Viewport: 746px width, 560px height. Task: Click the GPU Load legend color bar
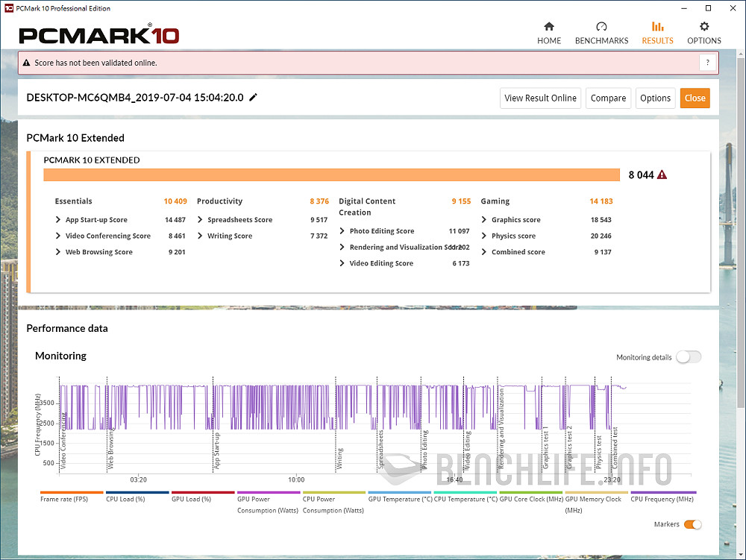click(x=204, y=493)
